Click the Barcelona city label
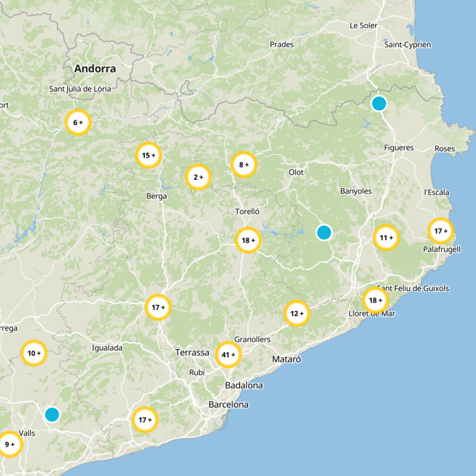Image resolution: width=476 pixels, height=476 pixels. pos(228,405)
